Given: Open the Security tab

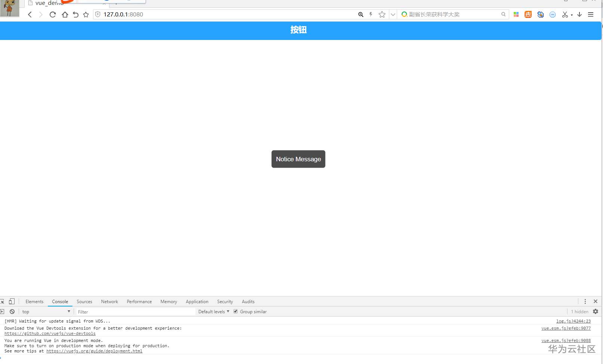Looking at the screenshot, I should [x=225, y=302].
